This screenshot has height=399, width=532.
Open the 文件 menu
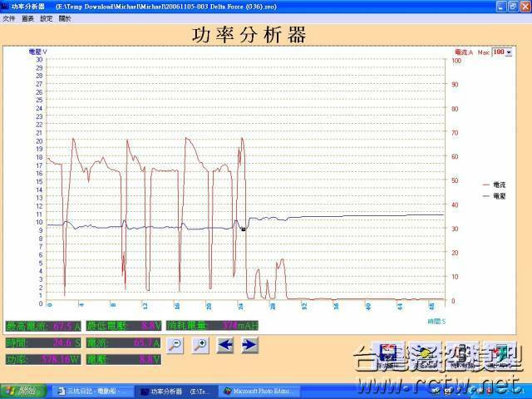pos(8,17)
